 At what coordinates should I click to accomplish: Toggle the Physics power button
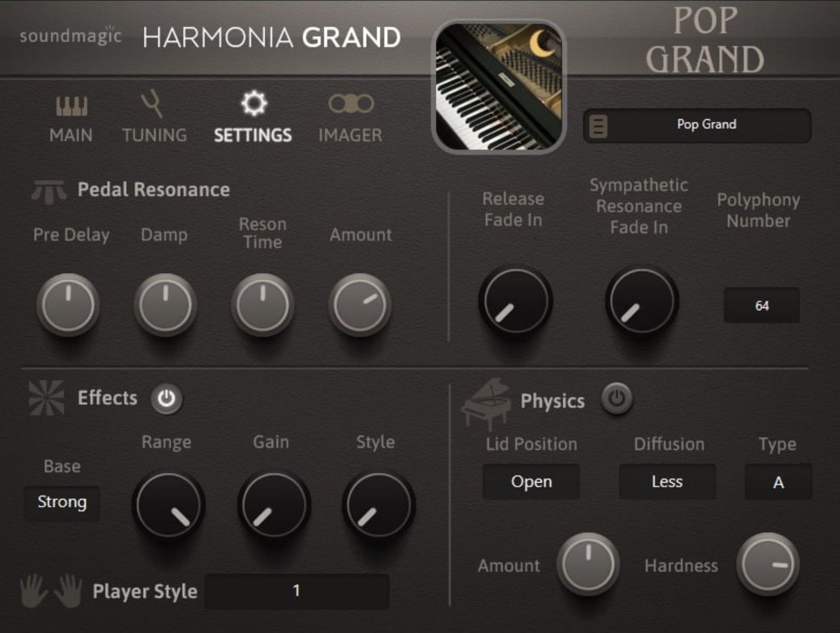(x=617, y=398)
